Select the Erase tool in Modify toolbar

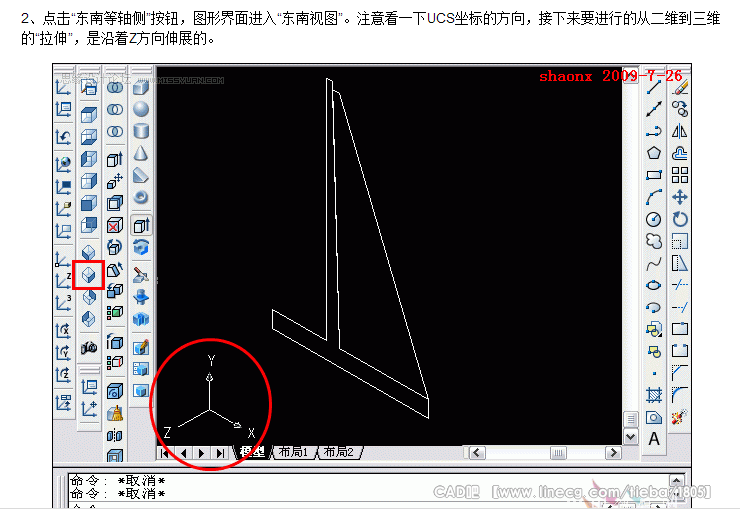click(x=680, y=87)
